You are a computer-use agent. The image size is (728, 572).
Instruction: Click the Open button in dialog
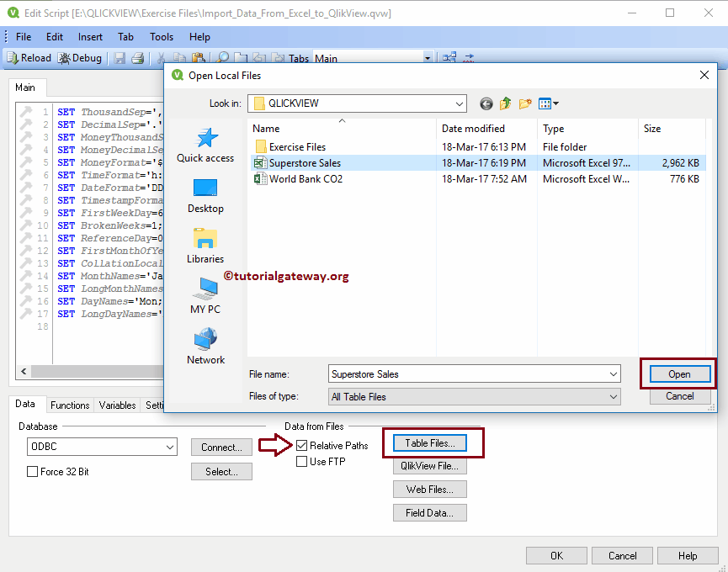[x=679, y=374]
